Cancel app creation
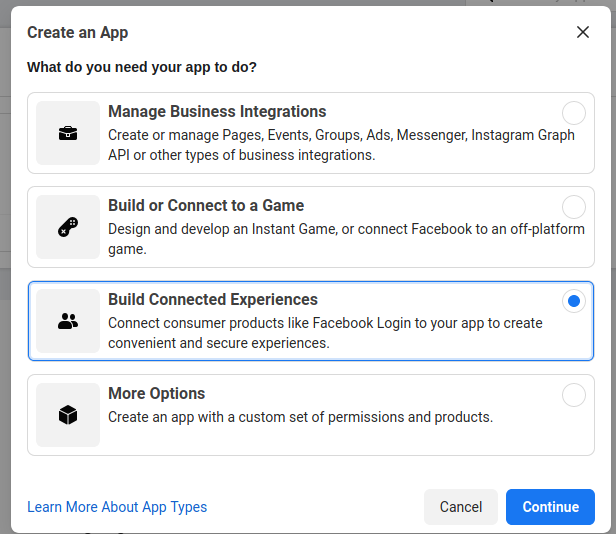Viewport: 616px width, 534px height. pos(461,507)
